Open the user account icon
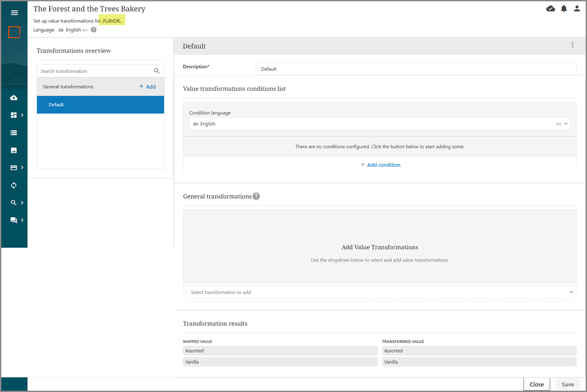This screenshot has width=587, height=392. 577,9
